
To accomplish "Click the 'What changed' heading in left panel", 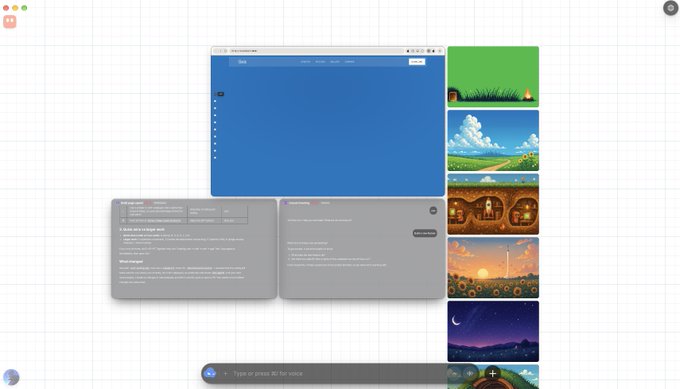I will click(131, 262).
